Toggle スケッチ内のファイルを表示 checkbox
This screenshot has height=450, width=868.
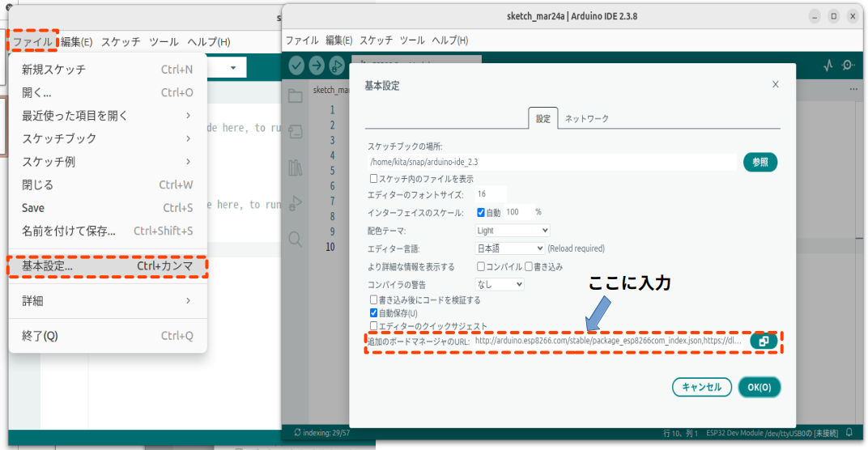373,178
